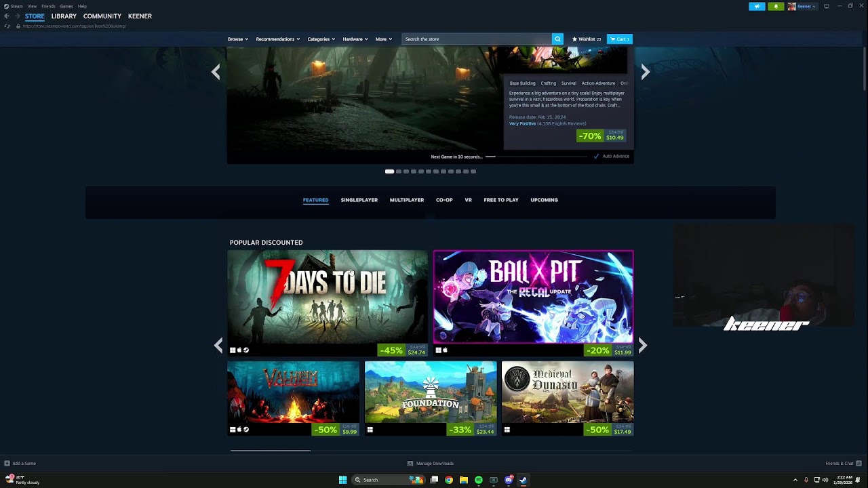Open Discord from the taskbar

click(x=509, y=480)
